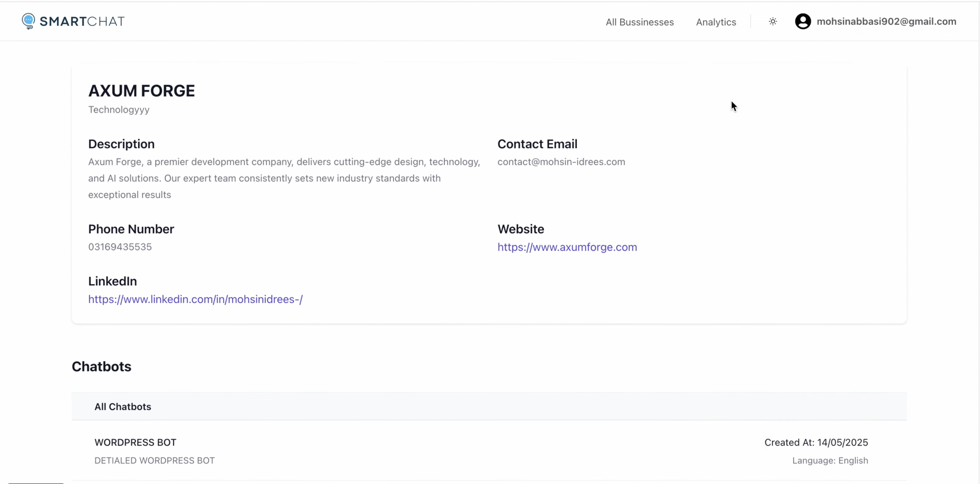Click the user avatar profile icon

click(803, 22)
